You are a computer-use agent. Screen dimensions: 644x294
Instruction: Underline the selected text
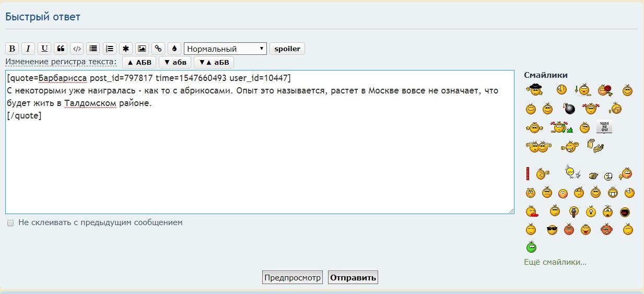pos(44,49)
